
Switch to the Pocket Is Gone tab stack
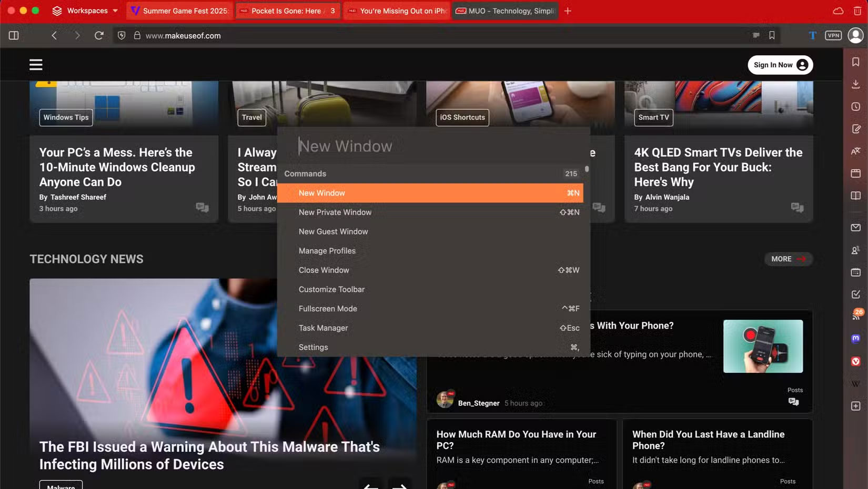[x=288, y=11]
